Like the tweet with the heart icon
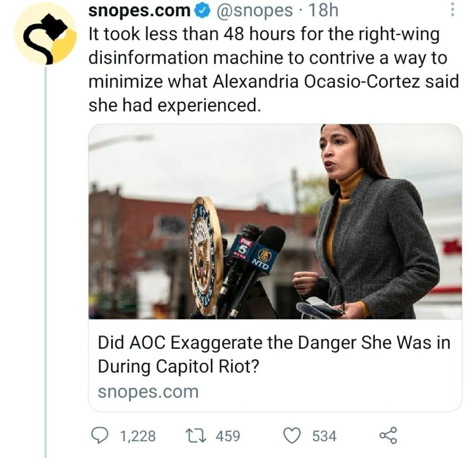This screenshot has width=476, height=458. click(292, 436)
